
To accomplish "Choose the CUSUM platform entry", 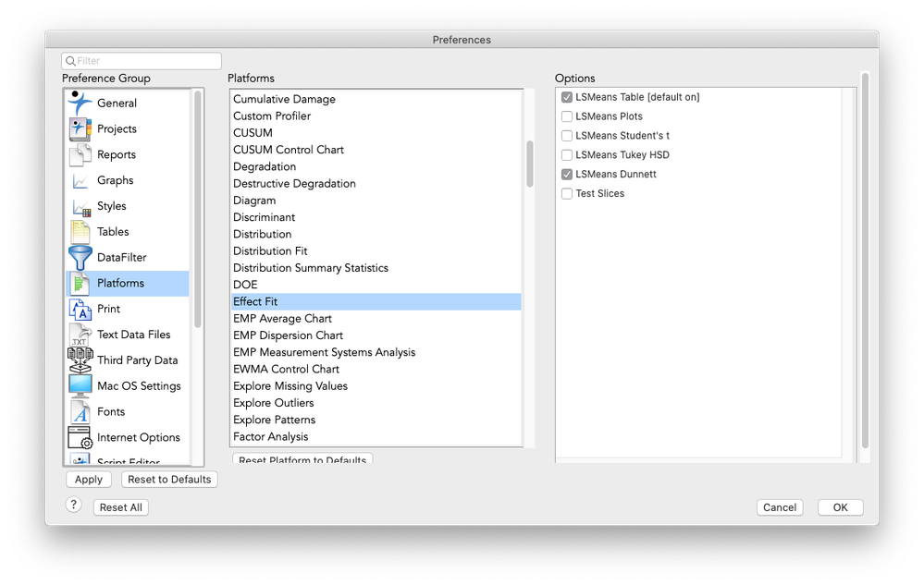I will coord(376,133).
